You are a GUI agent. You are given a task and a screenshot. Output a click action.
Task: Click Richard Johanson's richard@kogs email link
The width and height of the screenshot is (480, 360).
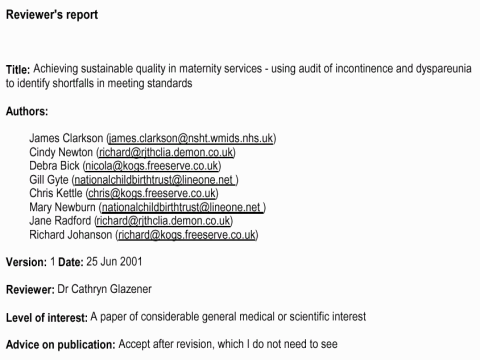pyautogui.click(x=187, y=235)
